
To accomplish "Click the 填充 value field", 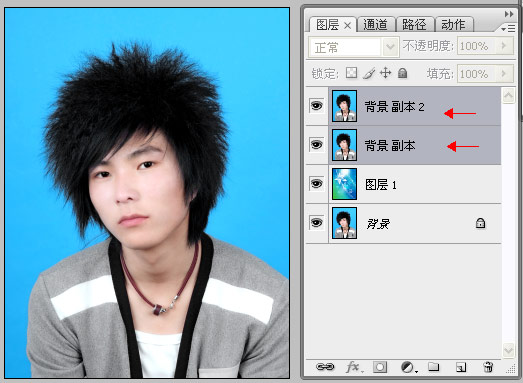I will 477,73.
